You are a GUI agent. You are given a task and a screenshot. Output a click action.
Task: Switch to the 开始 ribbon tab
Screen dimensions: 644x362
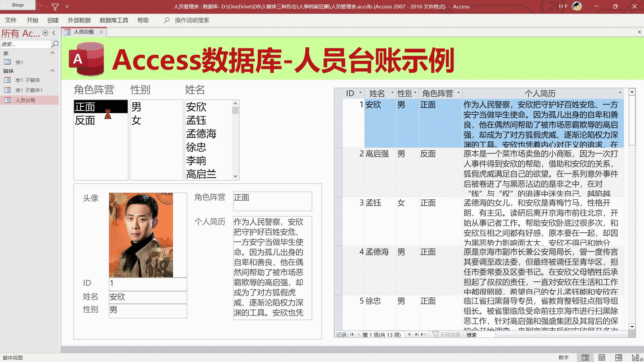[33, 20]
